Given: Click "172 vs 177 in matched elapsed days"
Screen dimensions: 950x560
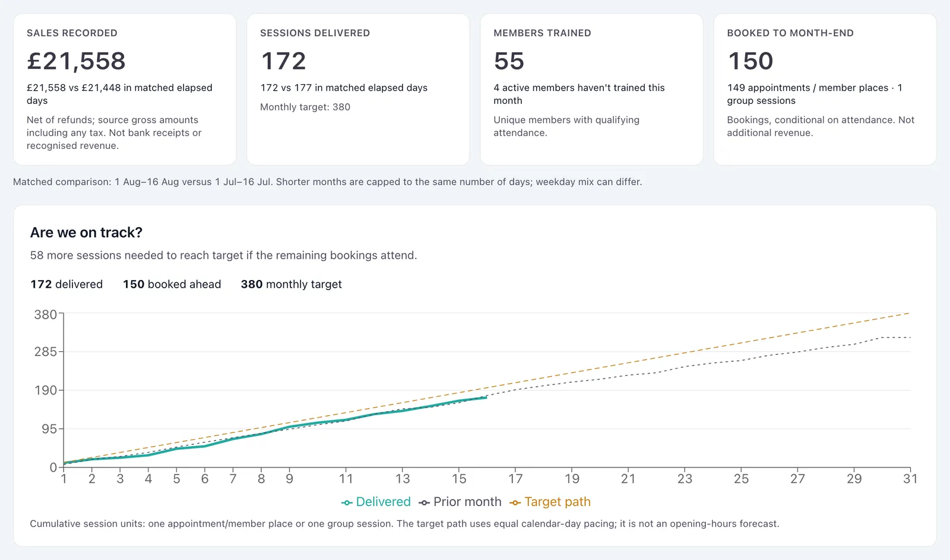Looking at the screenshot, I should (x=344, y=88).
